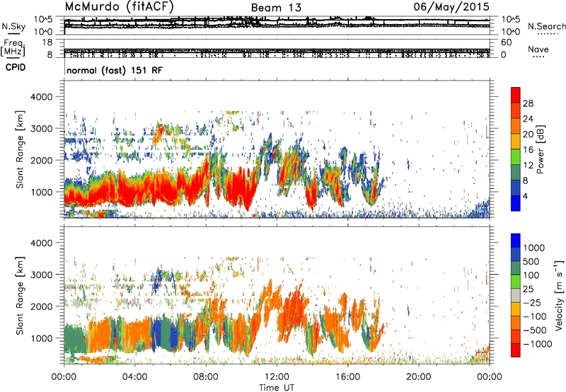The width and height of the screenshot is (566, 392).
Task: Click the 1000 tick on velocity colorbar
Action: [533, 248]
